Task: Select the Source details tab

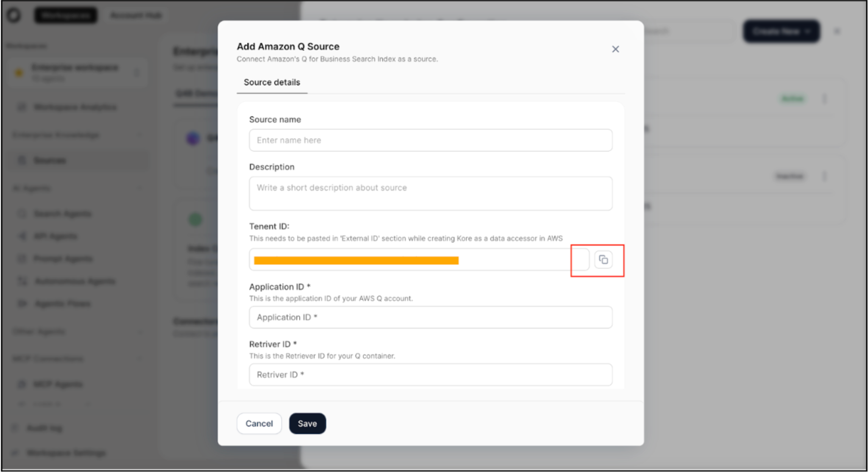Action: click(272, 82)
